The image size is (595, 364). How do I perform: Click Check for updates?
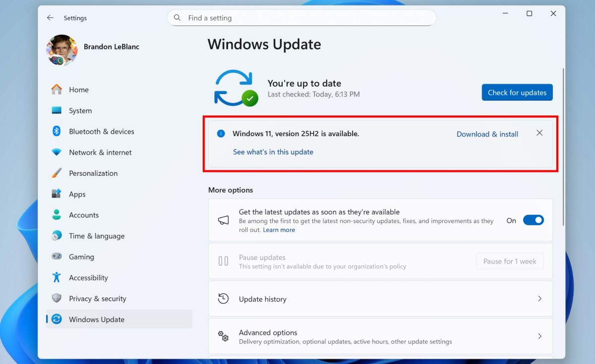pos(517,92)
